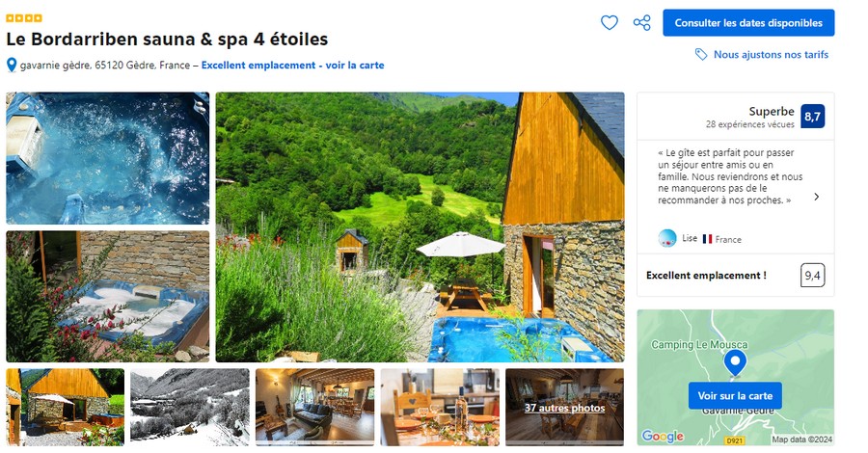The width and height of the screenshot is (868, 453).
Task: Open the bubbling jacuzzi close-up photo
Action: pyautogui.click(x=107, y=158)
